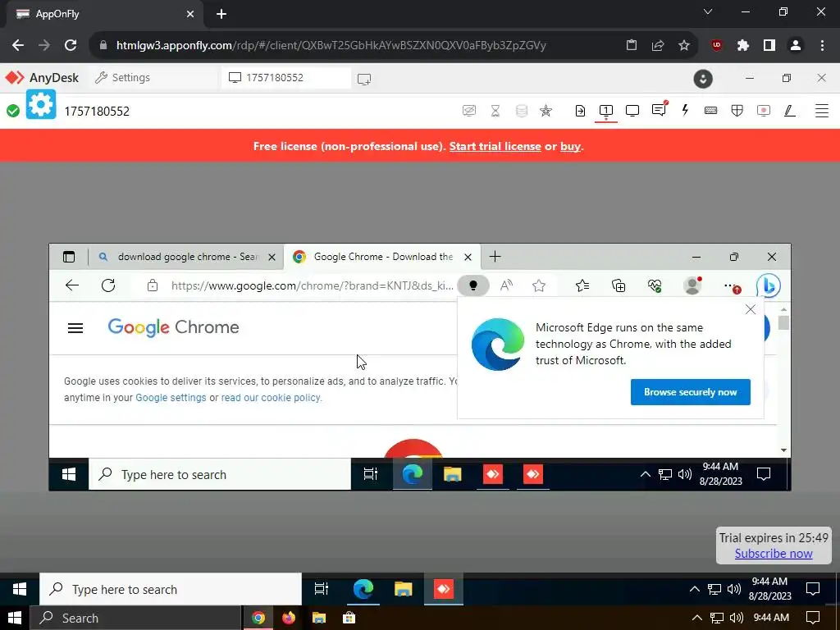This screenshot has height=630, width=840.
Task: Click share icon in outer Chrome address bar
Action: coord(658,45)
